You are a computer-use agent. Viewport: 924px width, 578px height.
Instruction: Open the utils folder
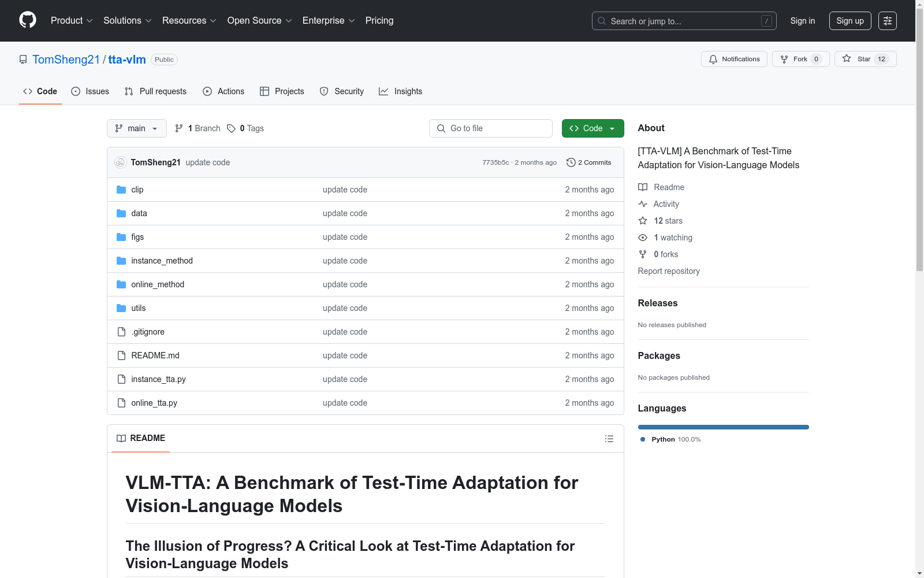click(x=139, y=308)
